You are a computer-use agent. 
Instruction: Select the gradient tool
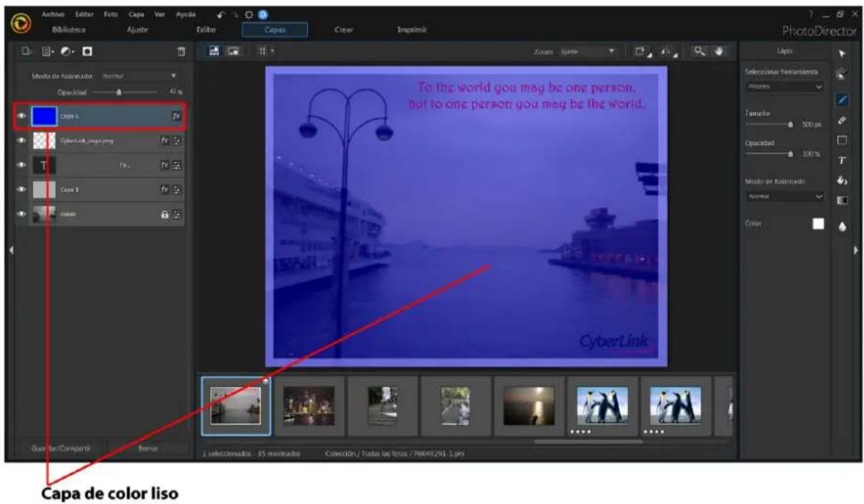click(x=843, y=201)
